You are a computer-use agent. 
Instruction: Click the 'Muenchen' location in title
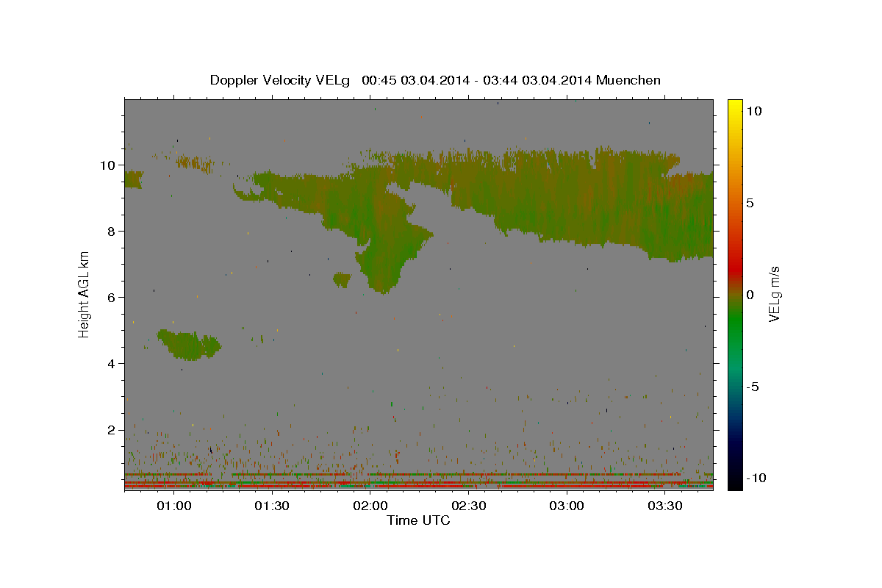pos(629,80)
